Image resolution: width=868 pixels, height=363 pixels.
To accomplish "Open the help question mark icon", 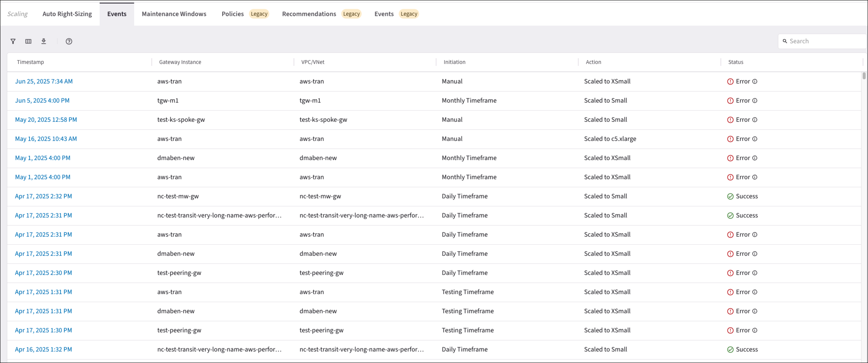I will 69,41.
